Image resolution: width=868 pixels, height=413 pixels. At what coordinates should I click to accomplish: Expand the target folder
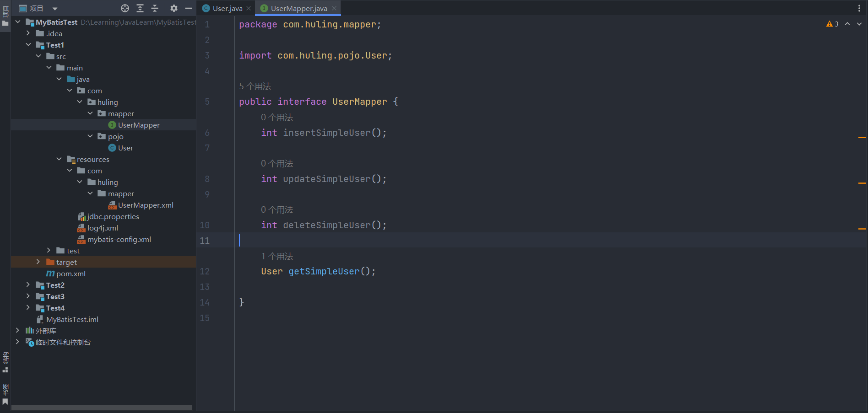[38, 262]
